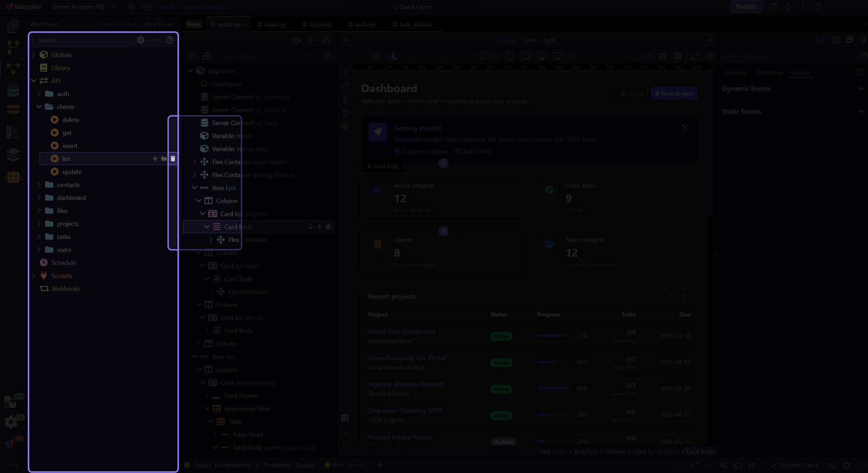Image resolution: width=868 pixels, height=473 pixels.
Task: Open the Schedule item in the tree
Action: pos(63,263)
